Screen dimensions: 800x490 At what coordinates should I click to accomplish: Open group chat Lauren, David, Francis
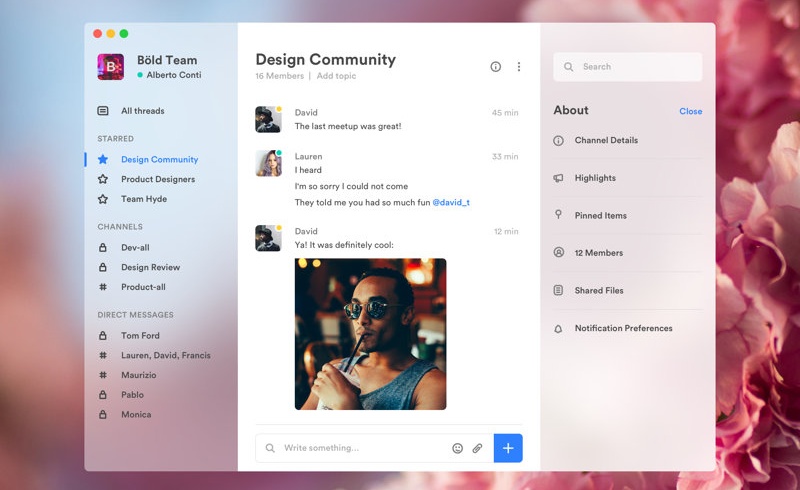click(x=166, y=355)
